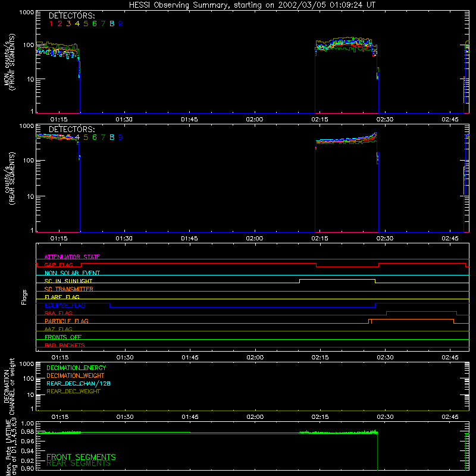Click the 02:30 time tick under the flags plot
Screen dimensions: 476x476
385,358
